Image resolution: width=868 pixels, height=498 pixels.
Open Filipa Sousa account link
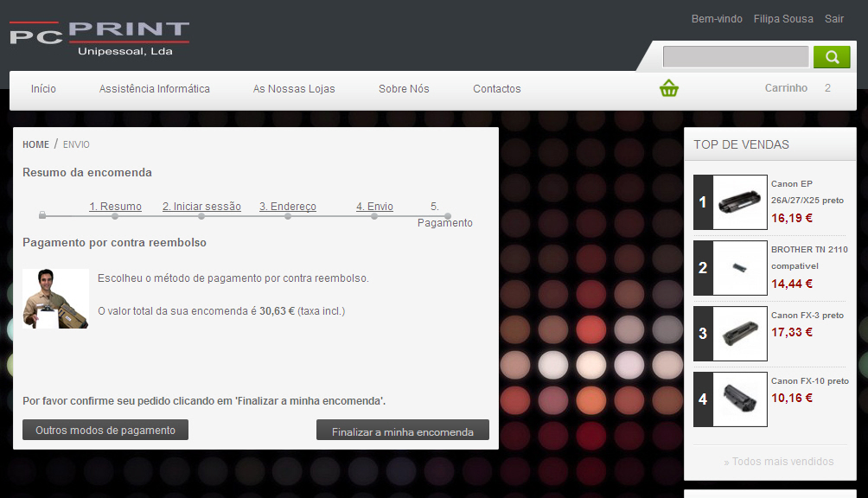point(783,19)
